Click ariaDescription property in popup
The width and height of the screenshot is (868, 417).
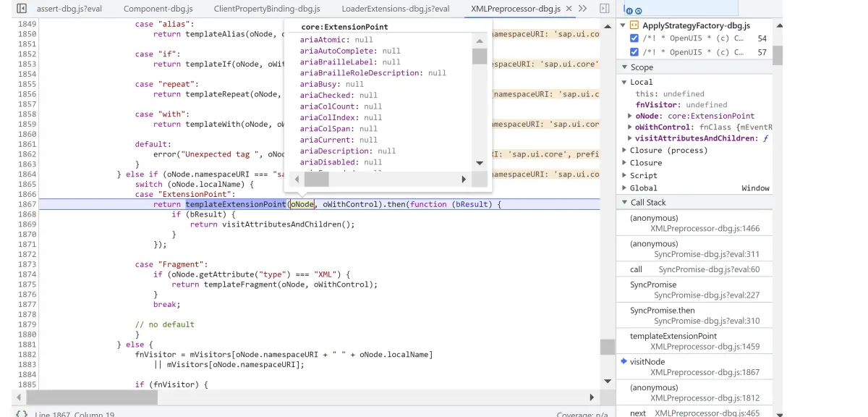coord(348,151)
